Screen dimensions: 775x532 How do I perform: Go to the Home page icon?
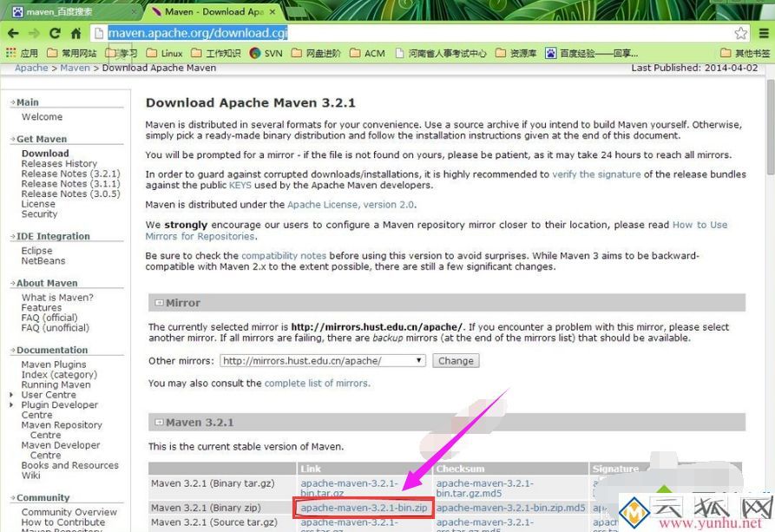(x=76, y=33)
